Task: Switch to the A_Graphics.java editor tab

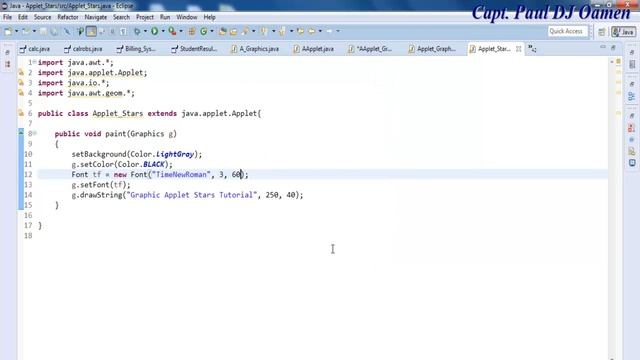Action: (x=255, y=49)
